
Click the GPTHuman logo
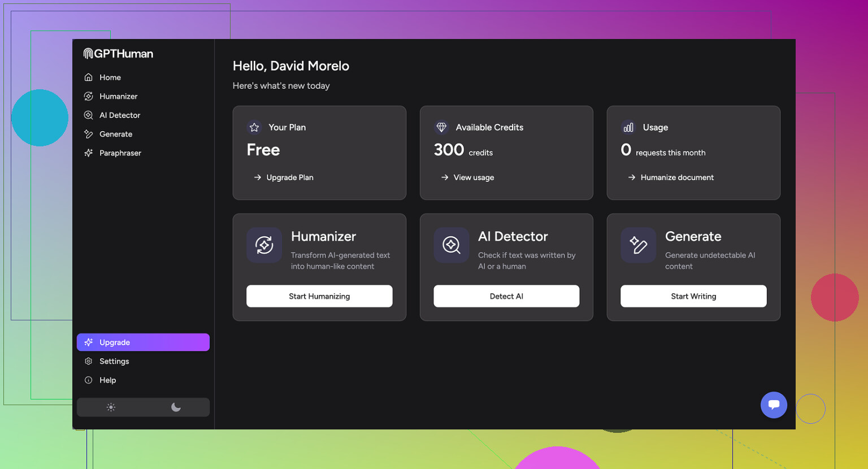click(118, 54)
